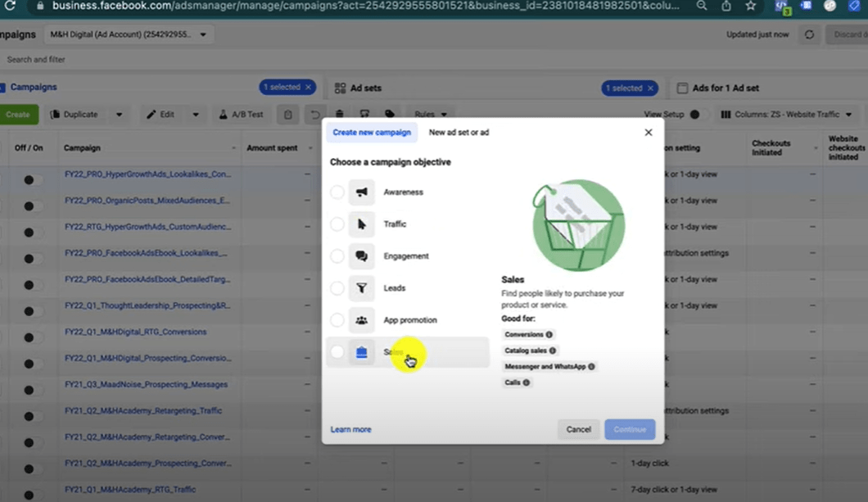
Task: Click the blue extension icon at far right
Action: [x=853, y=6]
